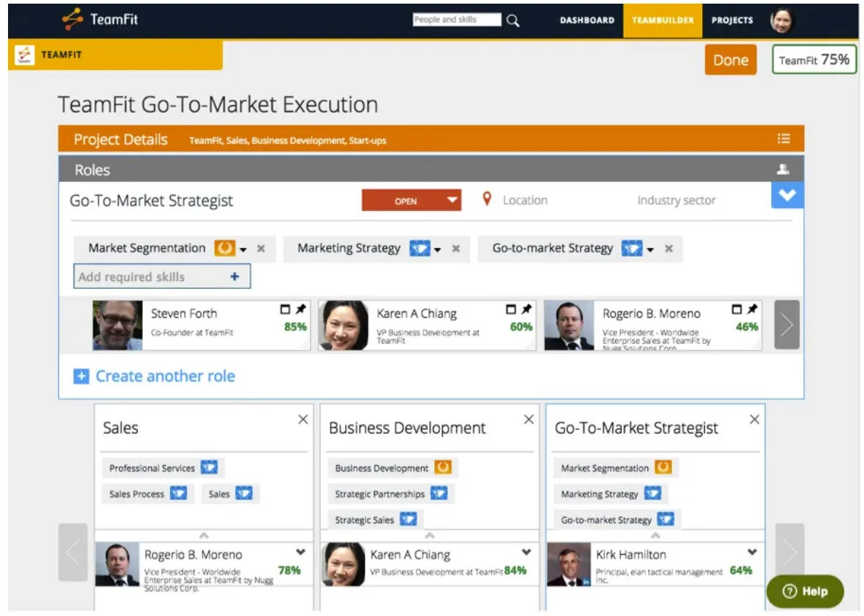This screenshot has width=864, height=616.
Task: Click Create another role link
Action: click(x=166, y=377)
